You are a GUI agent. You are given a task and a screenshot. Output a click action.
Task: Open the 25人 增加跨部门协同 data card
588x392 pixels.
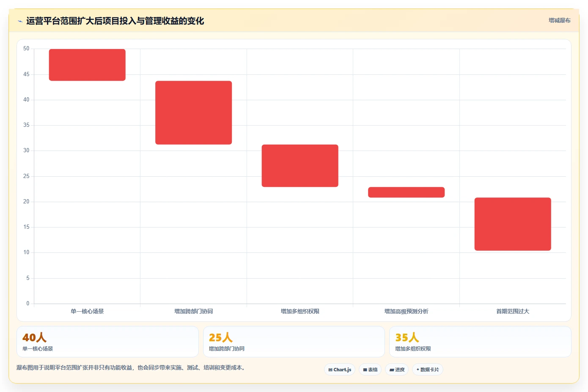pyautogui.click(x=294, y=342)
